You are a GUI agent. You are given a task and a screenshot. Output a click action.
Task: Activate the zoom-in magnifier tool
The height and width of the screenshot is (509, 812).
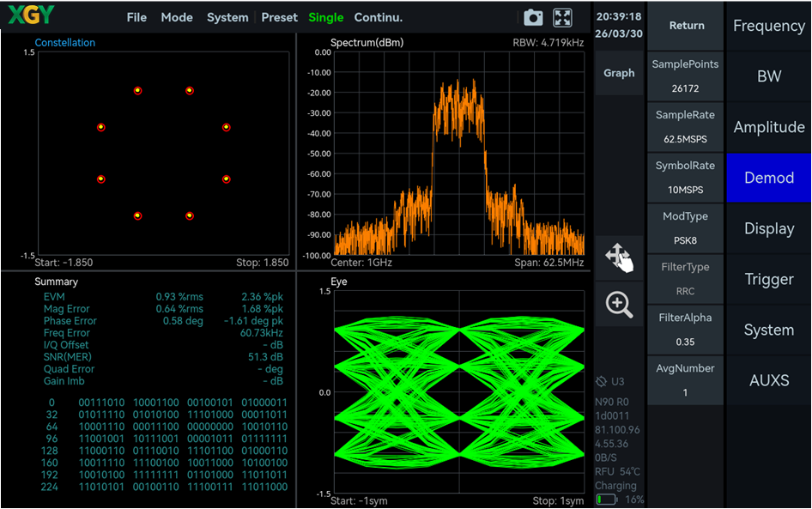(x=619, y=305)
